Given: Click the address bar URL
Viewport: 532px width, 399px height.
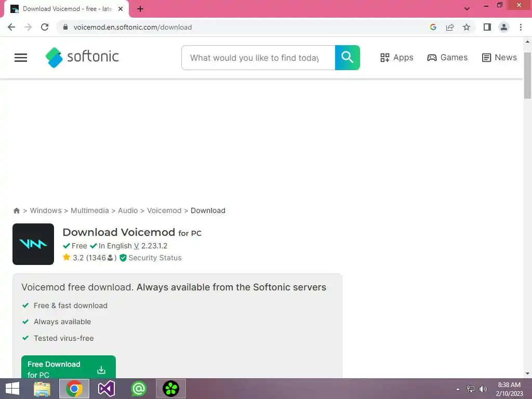Looking at the screenshot, I should (x=132, y=27).
